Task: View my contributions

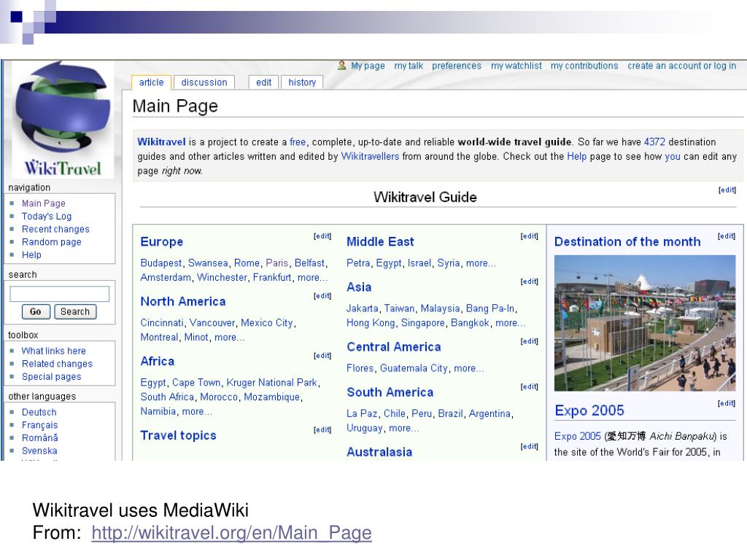Action: tap(584, 66)
